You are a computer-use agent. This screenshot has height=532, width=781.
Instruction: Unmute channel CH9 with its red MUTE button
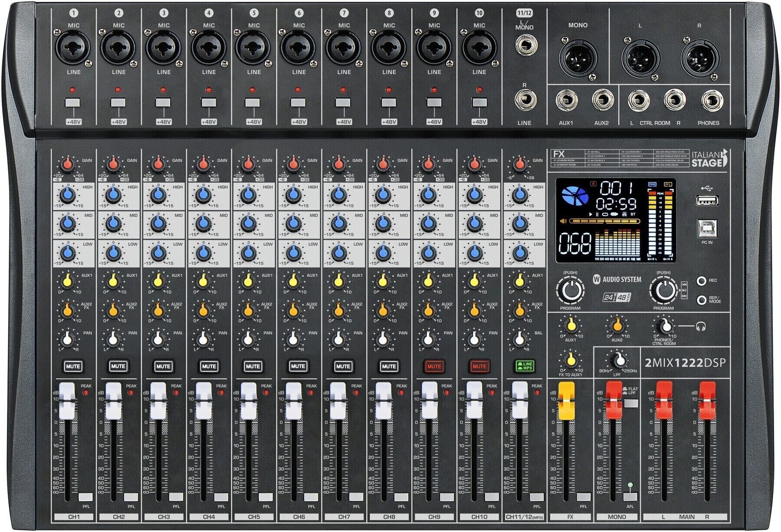click(434, 366)
